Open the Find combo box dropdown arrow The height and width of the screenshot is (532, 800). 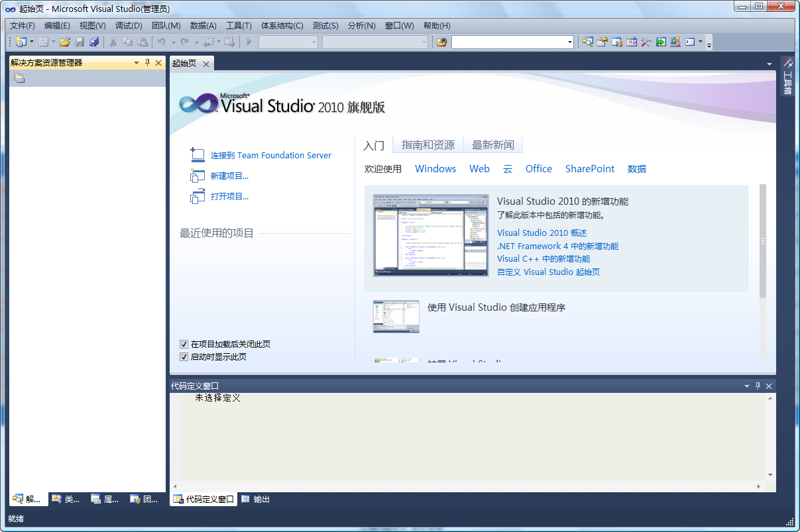point(570,42)
